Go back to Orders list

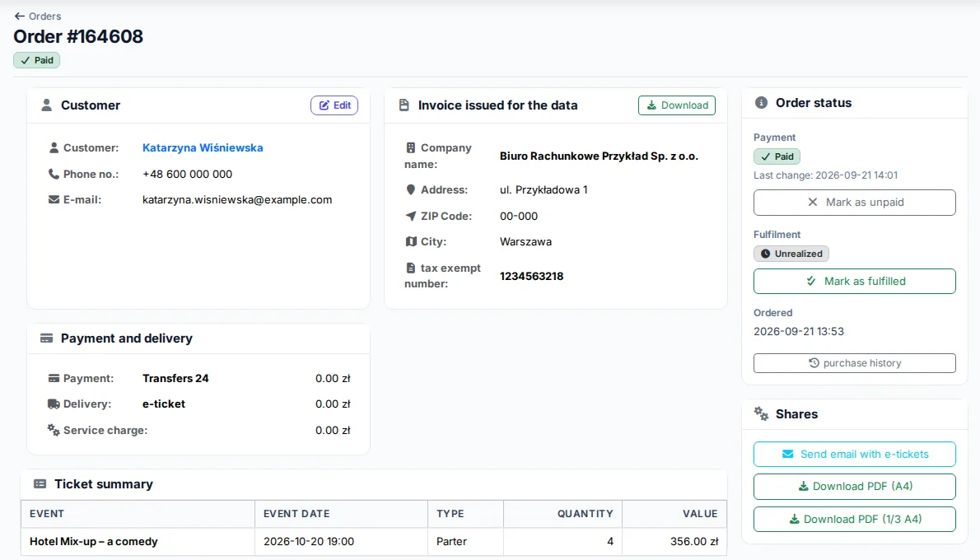pyautogui.click(x=38, y=16)
